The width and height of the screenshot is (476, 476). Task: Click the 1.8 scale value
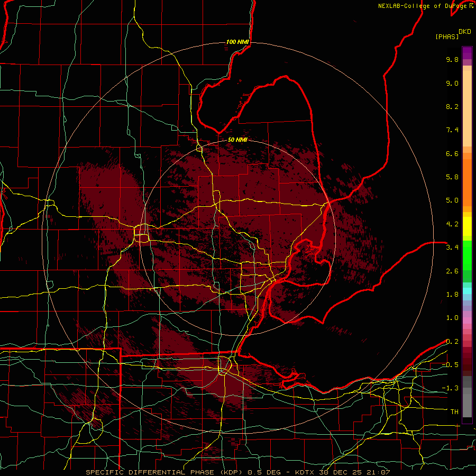(452, 295)
